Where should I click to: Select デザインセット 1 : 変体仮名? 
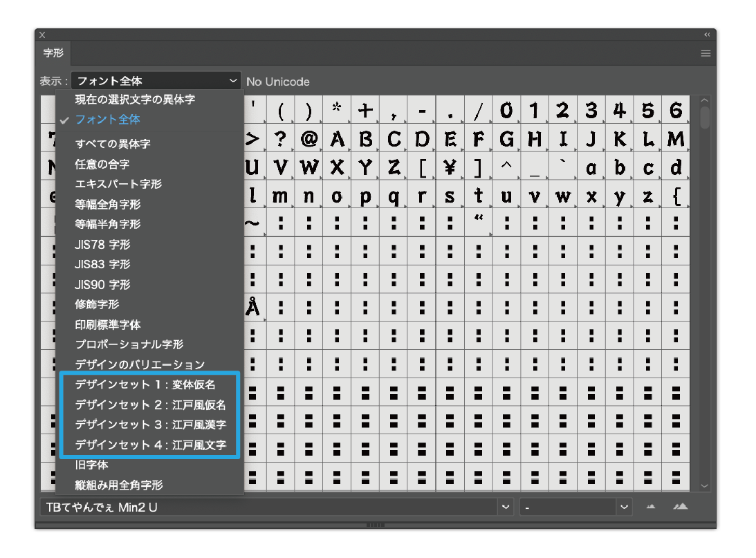[145, 384]
